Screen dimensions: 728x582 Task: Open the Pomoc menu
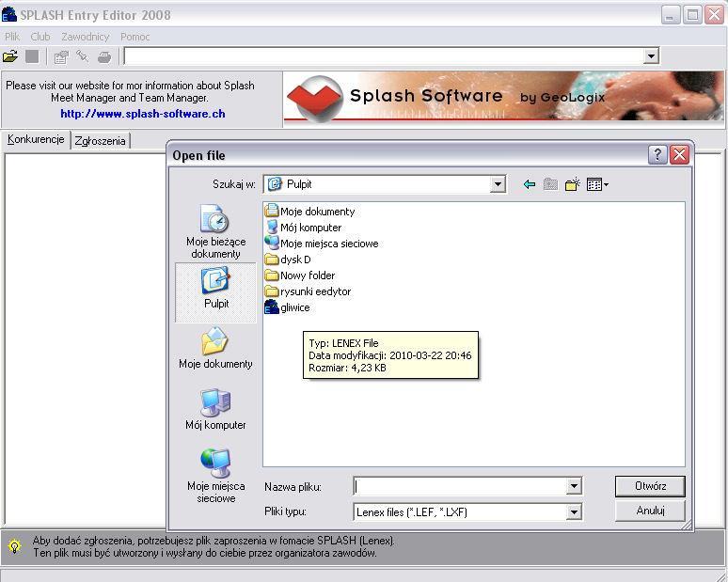(x=135, y=37)
